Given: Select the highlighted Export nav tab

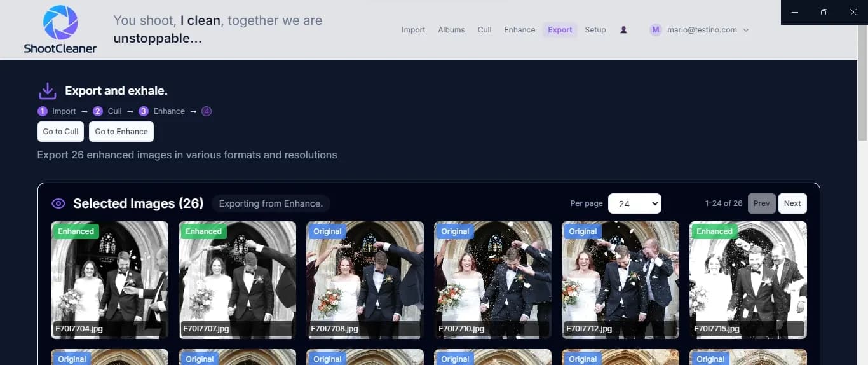Looking at the screenshot, I should pos(560,30).
